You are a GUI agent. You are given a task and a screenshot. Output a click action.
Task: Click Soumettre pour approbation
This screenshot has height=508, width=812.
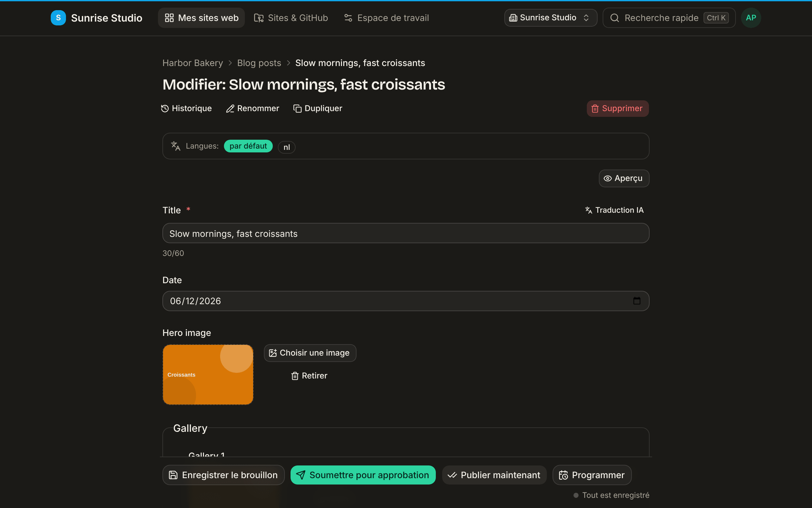pos(363,475)
